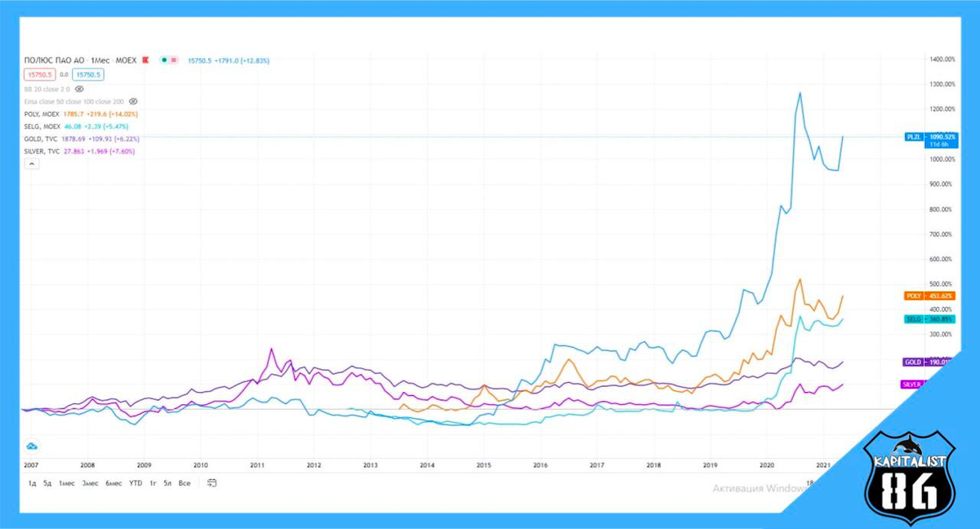Show all data with Все range

(x=185, y=483)
